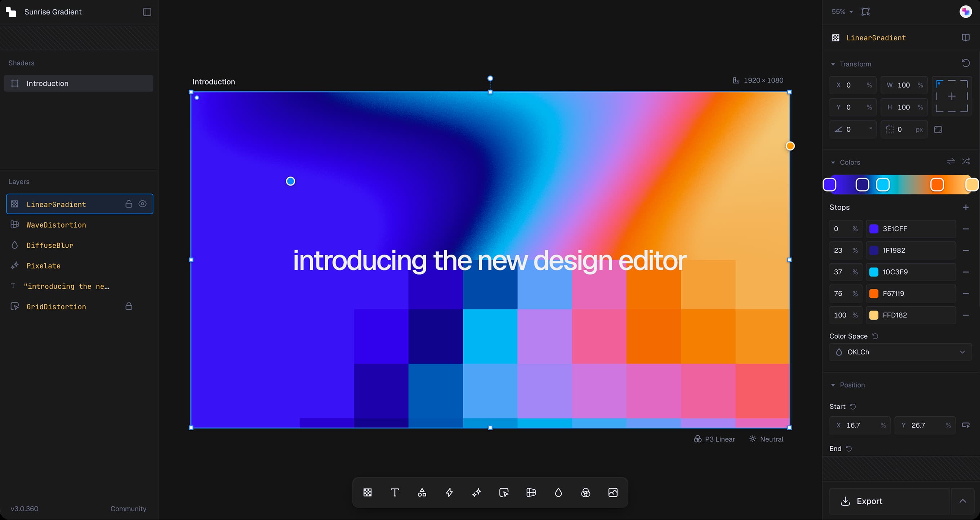The image size is (980, 520).
Task: Toggle the Neutral lighting mode
Action: pyautogui.click(x=766, y=439)
